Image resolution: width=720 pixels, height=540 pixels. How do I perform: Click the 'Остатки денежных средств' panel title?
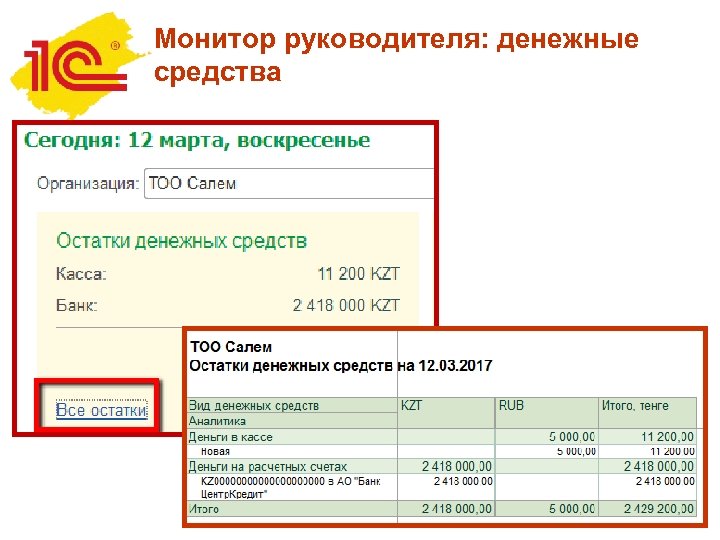click(x=181, y=241)
